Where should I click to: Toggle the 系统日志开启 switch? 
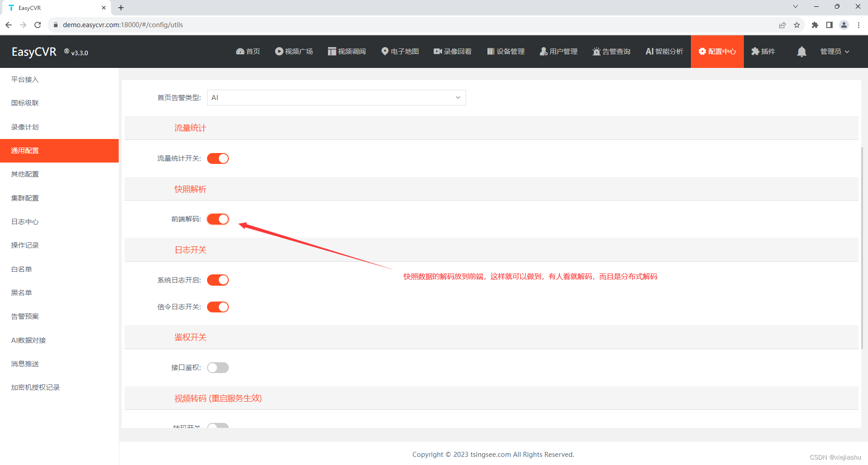pyautogui.click(x=218, y=280)
